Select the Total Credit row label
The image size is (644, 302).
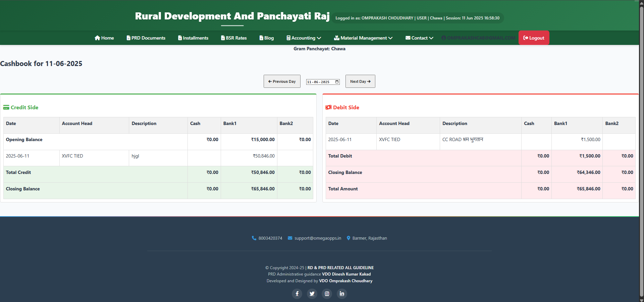pyautogui.click(x=18, y=173)
